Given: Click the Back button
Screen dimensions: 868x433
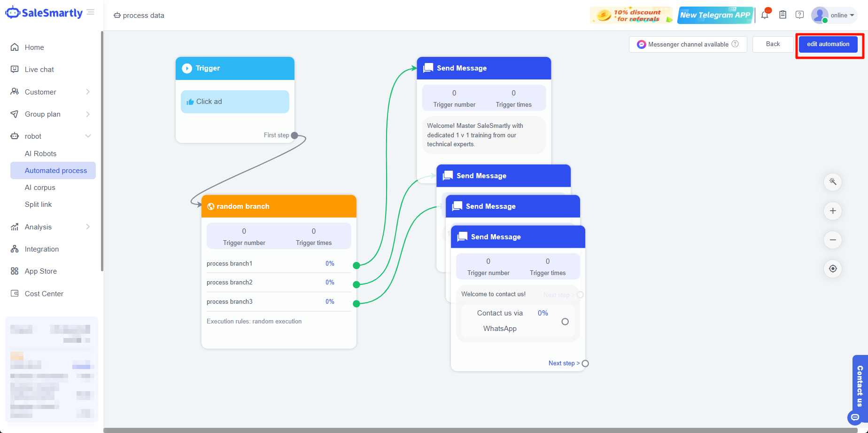Looking at the screenshot, I should click(x=773, y=44).
